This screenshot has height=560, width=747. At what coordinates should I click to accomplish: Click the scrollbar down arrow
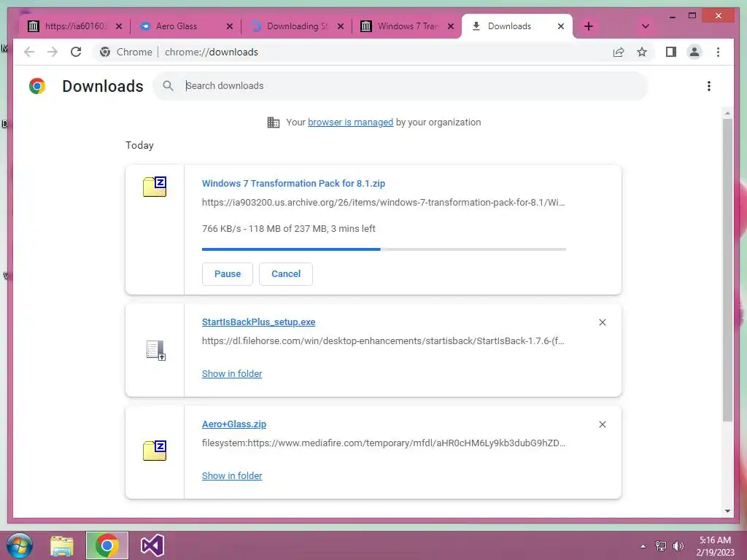click(727, 511)
